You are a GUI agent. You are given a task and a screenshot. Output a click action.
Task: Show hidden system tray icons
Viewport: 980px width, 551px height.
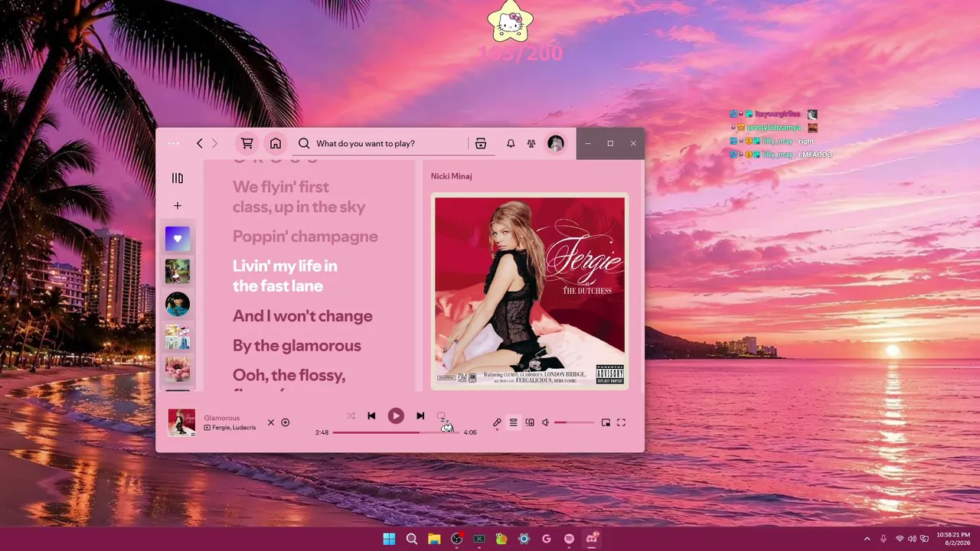point(867,539)
